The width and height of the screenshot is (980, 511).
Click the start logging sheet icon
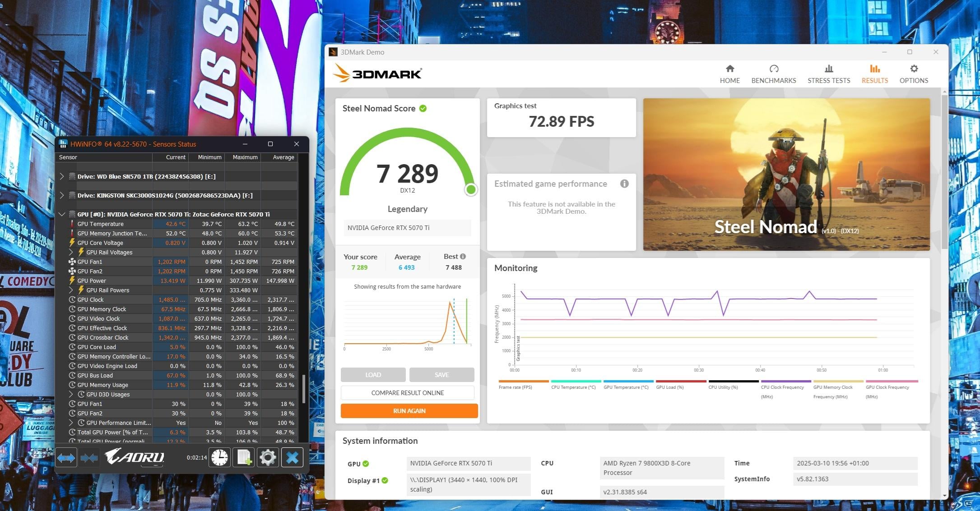tap(244, 458)
